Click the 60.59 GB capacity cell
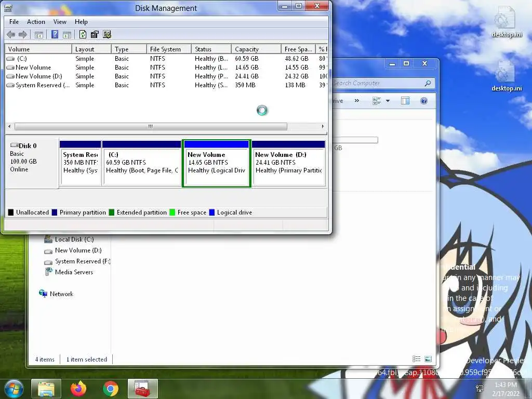 pyautogui.click(x=247, y=59)
